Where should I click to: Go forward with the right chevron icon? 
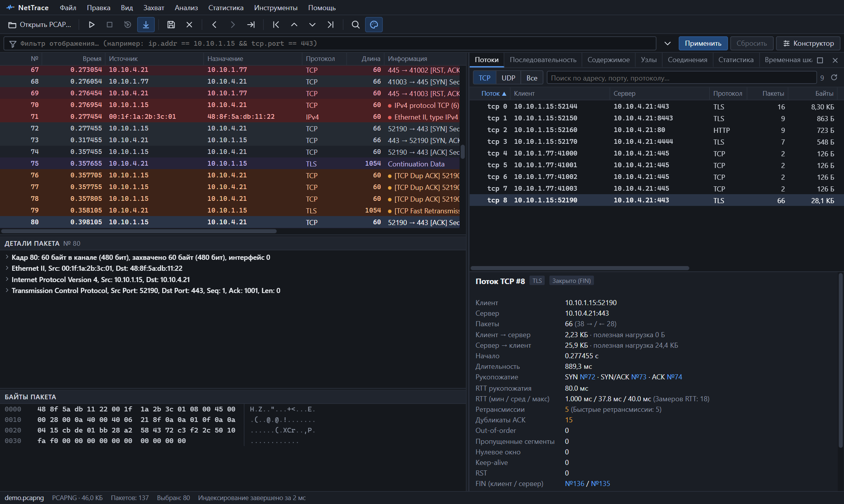point(232,25)
